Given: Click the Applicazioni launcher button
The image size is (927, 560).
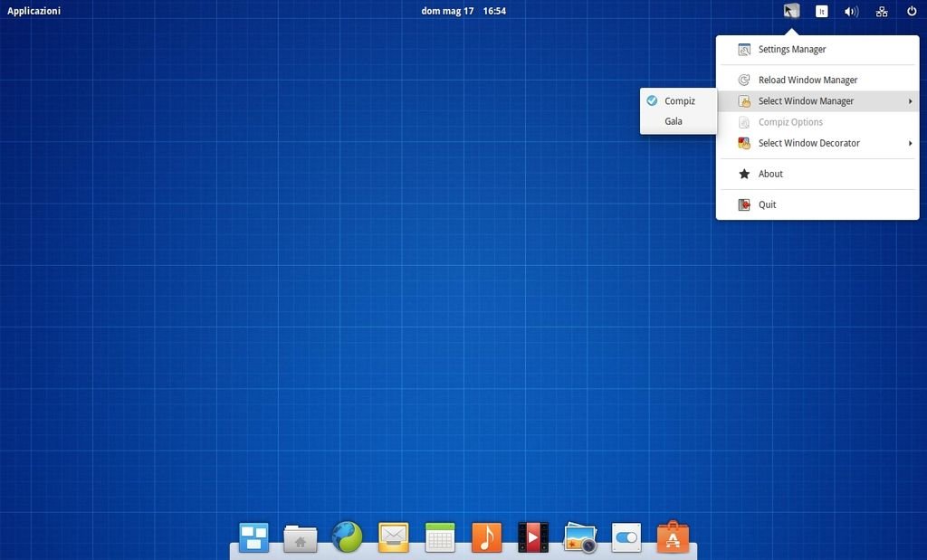Looking at the screenshot, I should click(x=34, y=11).
